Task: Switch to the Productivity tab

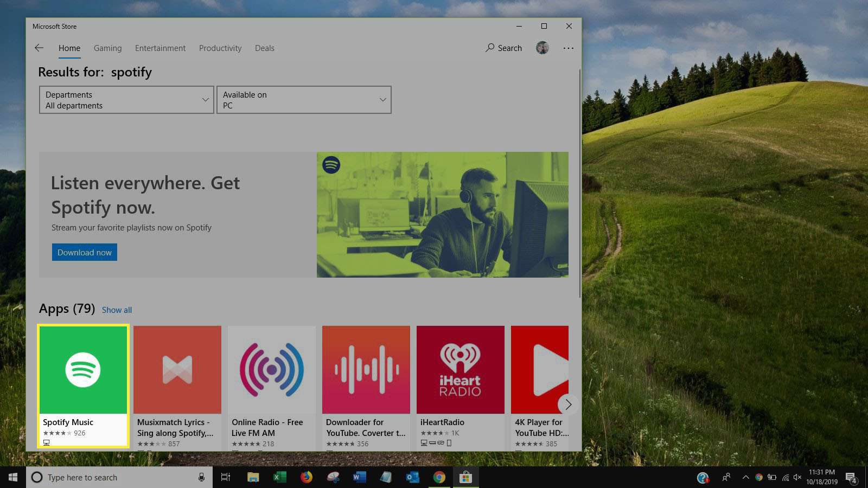Action: tap(220, 48)
